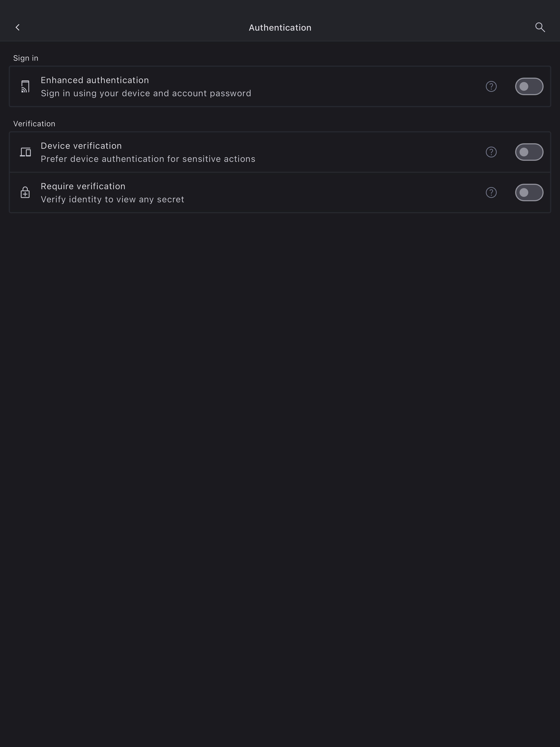This screenshot has height=747, width=560.
Task: Open search with the magnifying glass icon
Action: coord(540,27)
